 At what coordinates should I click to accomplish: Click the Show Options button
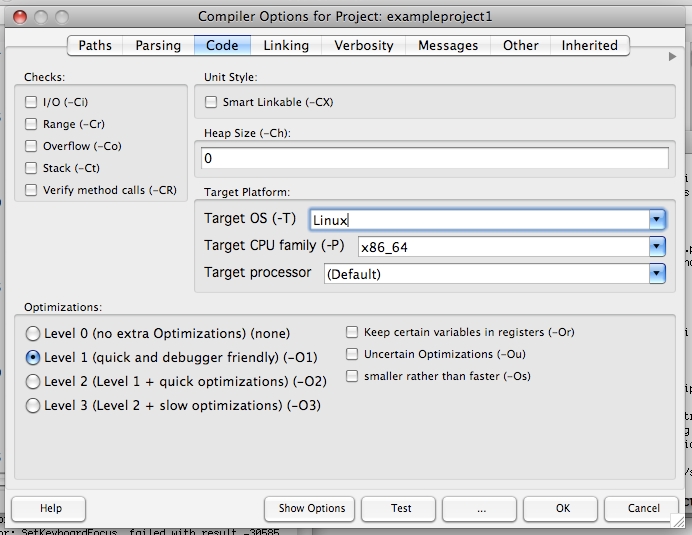(x=312, y=508)
